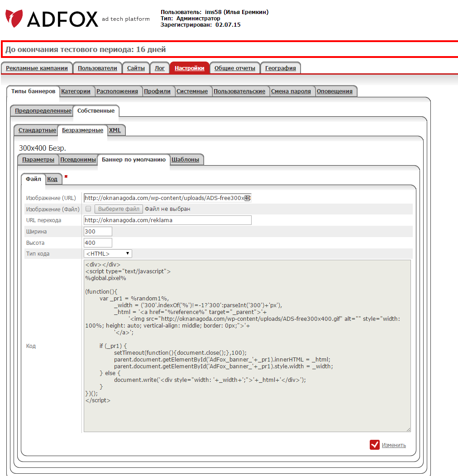Focus the Ширина input field
The height and width of the screenshot is (476, 458).
pyautogui.click(x=98, y=232)
